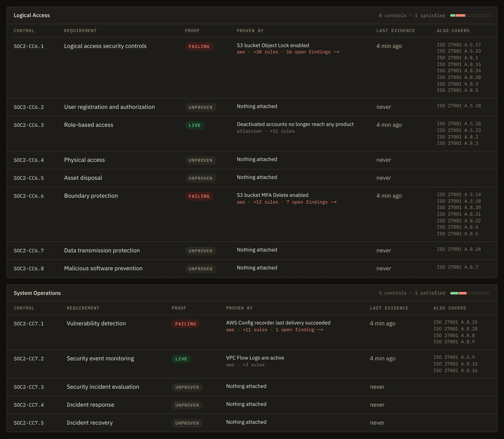Click 8 controls · 1 satisfied summary
Screen dimensions: 504x439
[x=412, y=15]
